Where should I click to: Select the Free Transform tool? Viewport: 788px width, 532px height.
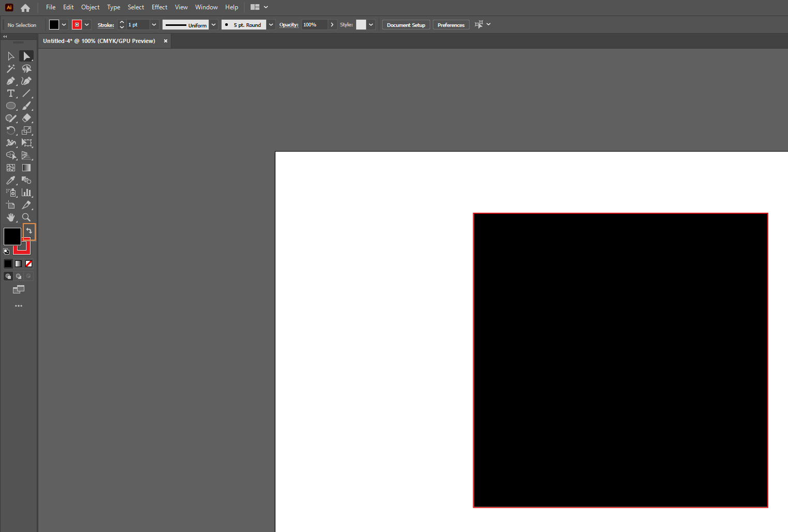pos(26,143)
